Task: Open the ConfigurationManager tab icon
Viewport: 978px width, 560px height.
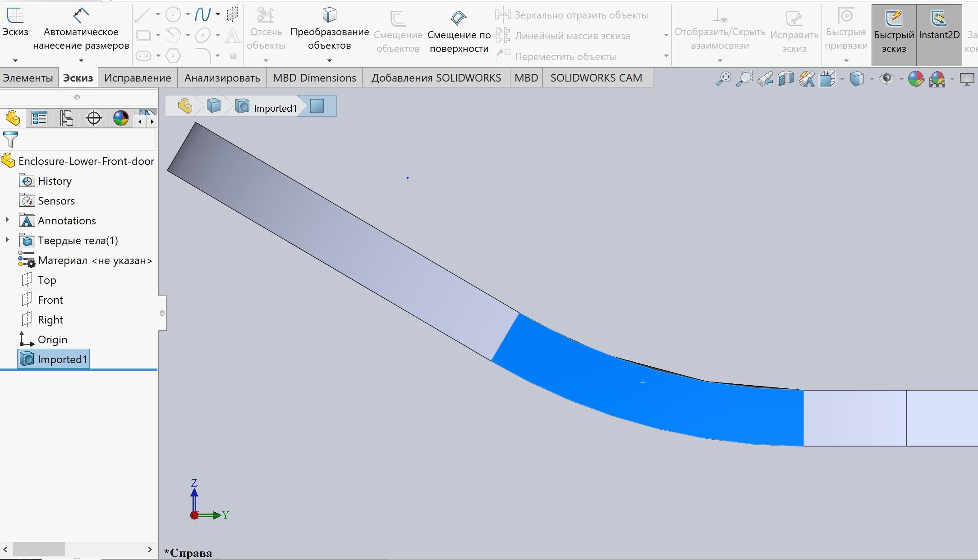Action: tap(66, 118)
